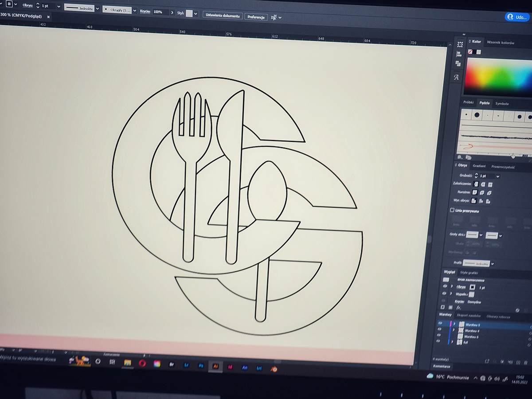Open Adobe Illustrator from the taskbar
This screenshot has height=399, width=532.
tap(216, 366)
